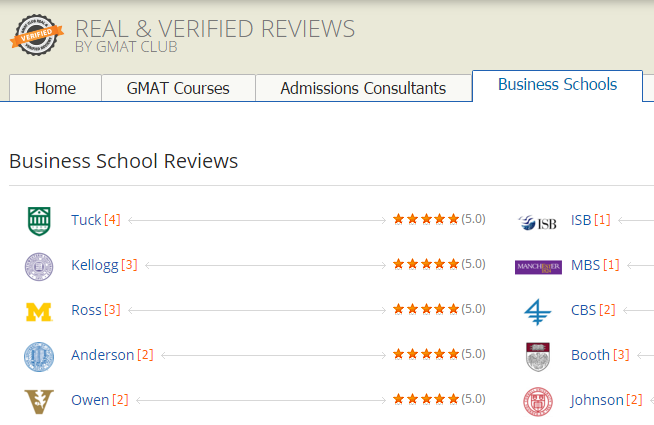Follow the Booth school link
The height and width of the screenshot is (425, 654).
(x=590, y=355)
